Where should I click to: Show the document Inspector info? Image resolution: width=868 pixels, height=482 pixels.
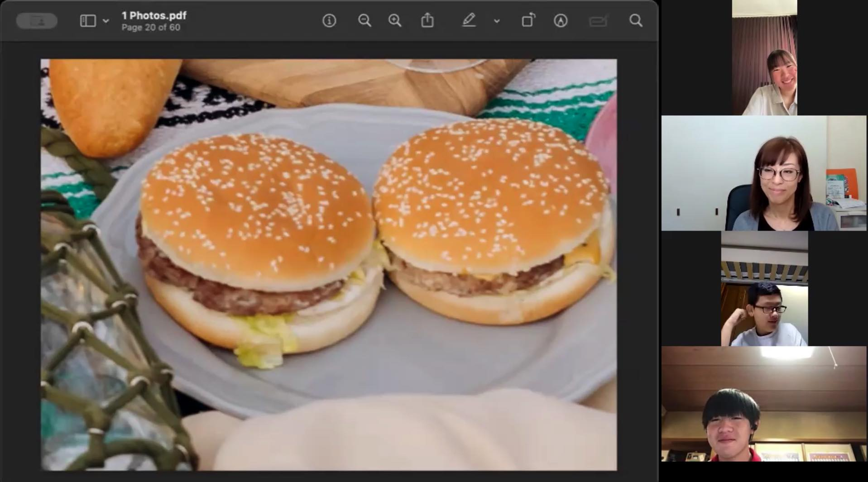(329, 21)
